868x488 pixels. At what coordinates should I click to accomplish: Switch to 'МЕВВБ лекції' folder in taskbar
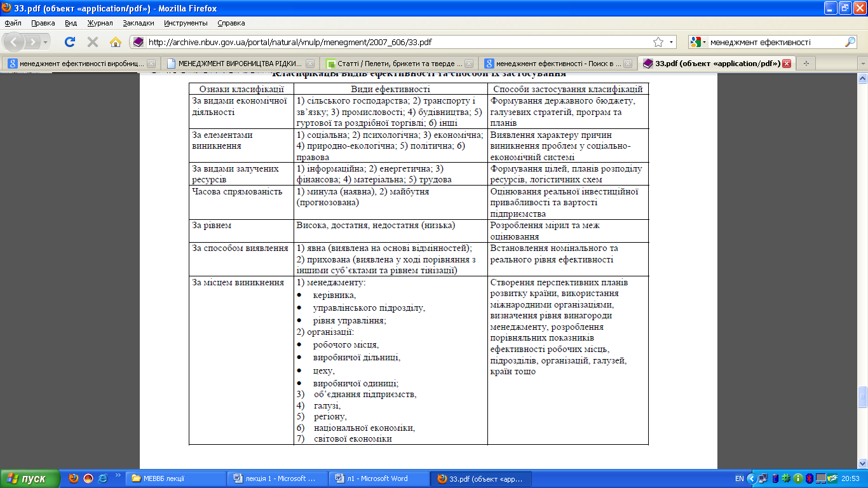click(176, 478)
